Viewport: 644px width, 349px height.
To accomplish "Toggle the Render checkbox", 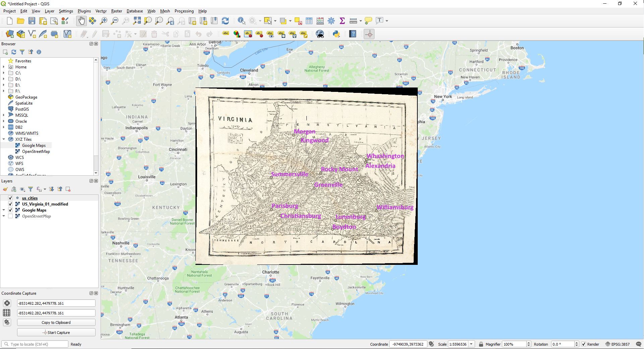I will coord(584,344).
